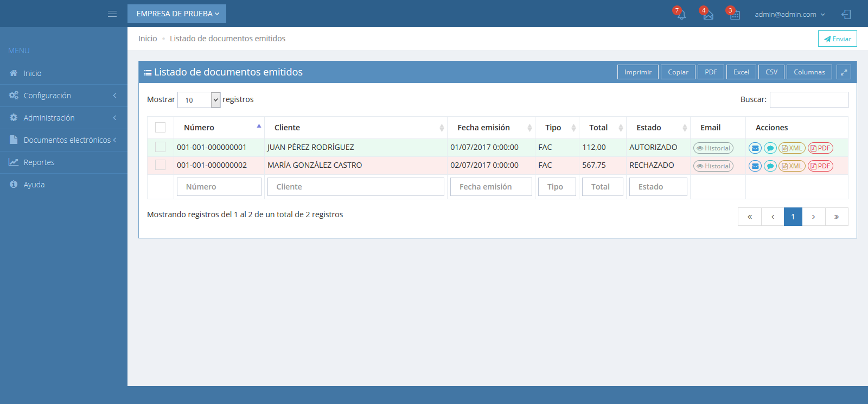Click the Imprimir button
This screenshot has height=404, width=868.
pyautogui.click(x=638, y=72)
